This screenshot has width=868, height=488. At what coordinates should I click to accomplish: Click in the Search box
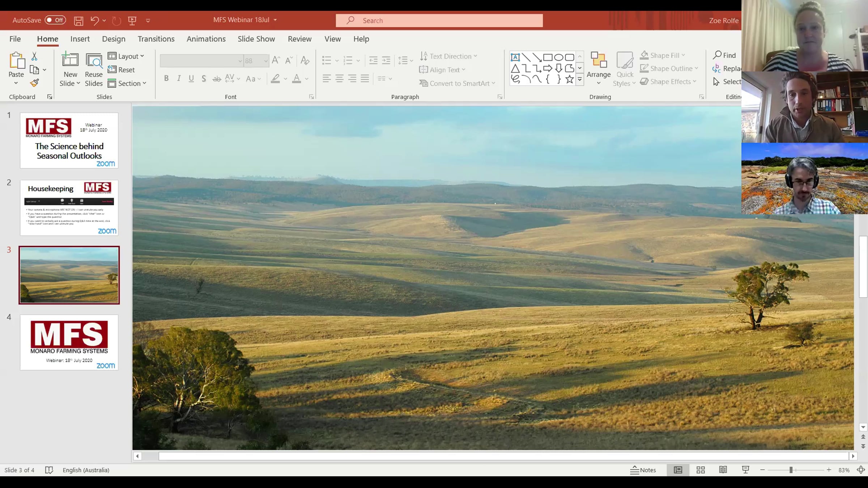[x=439, y=21]
